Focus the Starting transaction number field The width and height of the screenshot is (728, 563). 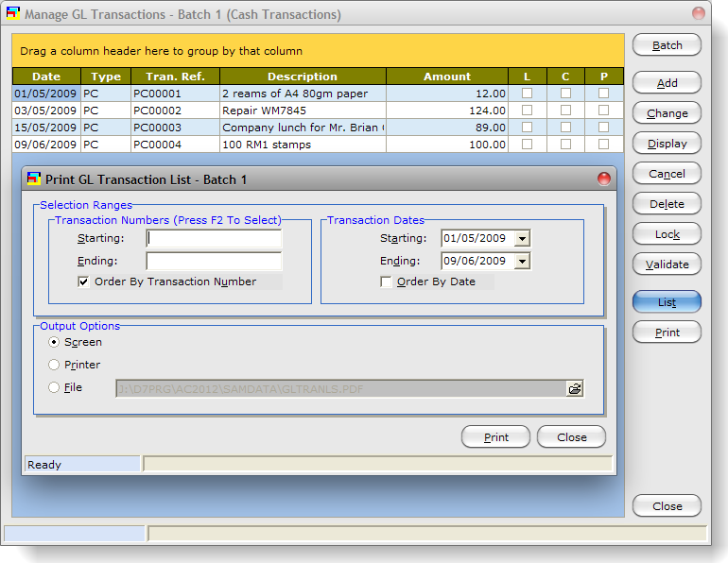(x=214, y=238)
